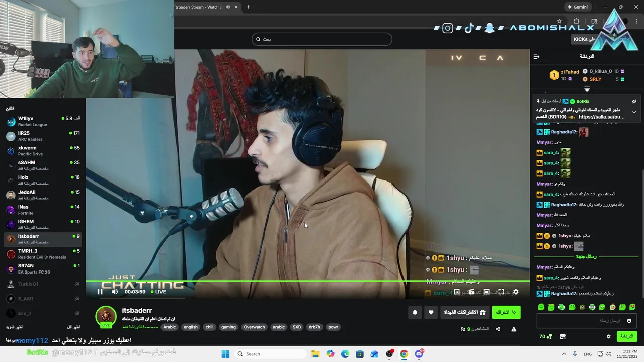Open xkwerm Pacific Drive channel
Image resolution: width=644 pixels, height=362 pixels.
(x=43, y=151)
